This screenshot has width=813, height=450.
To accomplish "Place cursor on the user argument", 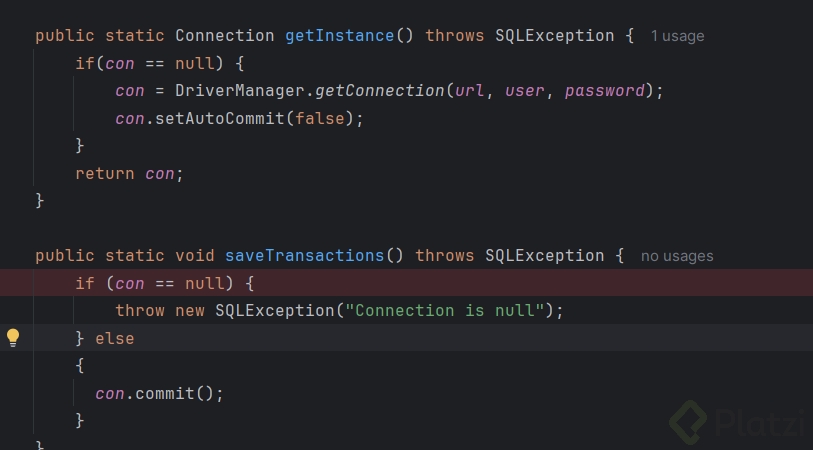I will [524, 91].
